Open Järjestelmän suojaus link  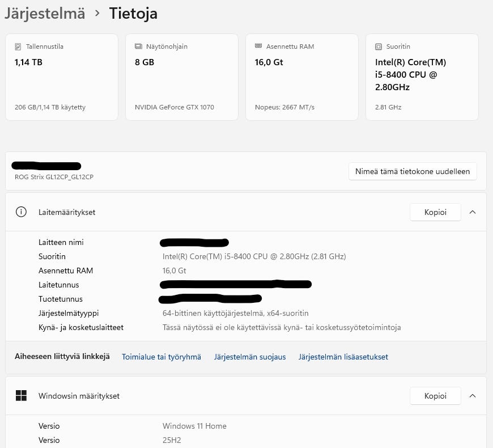click(x=250, y=357)
